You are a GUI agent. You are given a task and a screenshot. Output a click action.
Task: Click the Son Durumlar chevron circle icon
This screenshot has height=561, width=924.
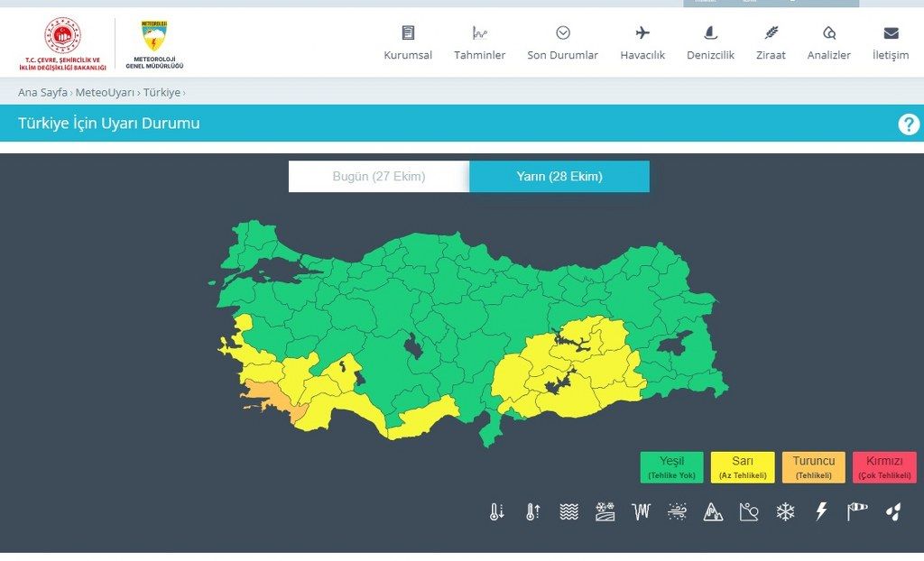point(563,32)
